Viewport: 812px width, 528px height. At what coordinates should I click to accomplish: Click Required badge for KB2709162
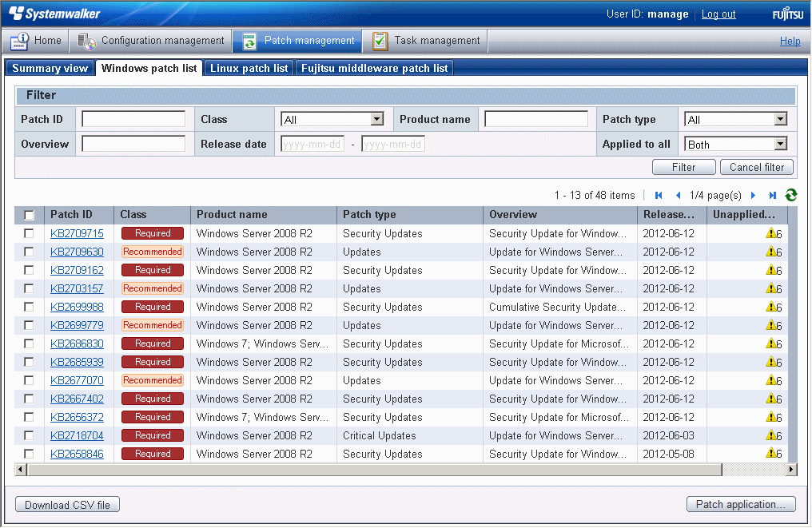tap(153, 270)
